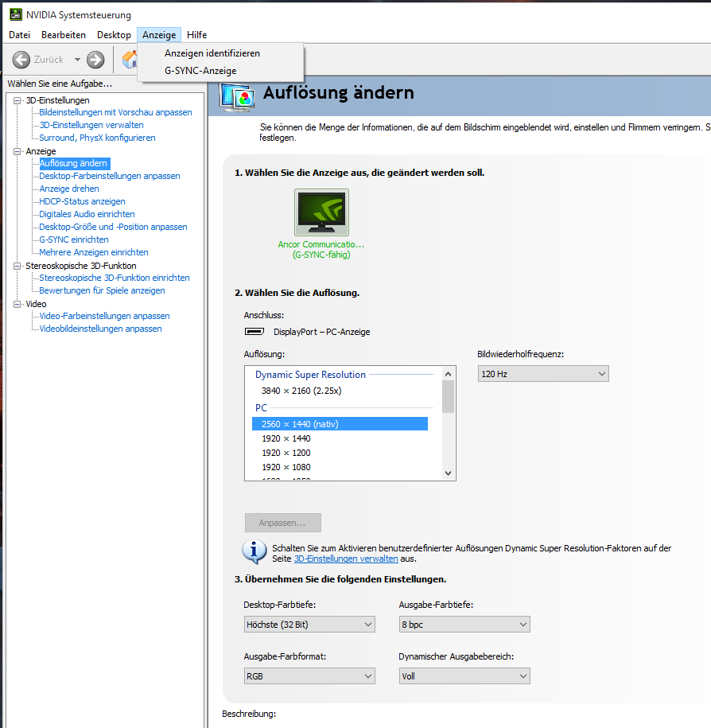Choose G-SYNC-Anzeige menu entry
The image size is (711, 728).
(x=200, y=71)
